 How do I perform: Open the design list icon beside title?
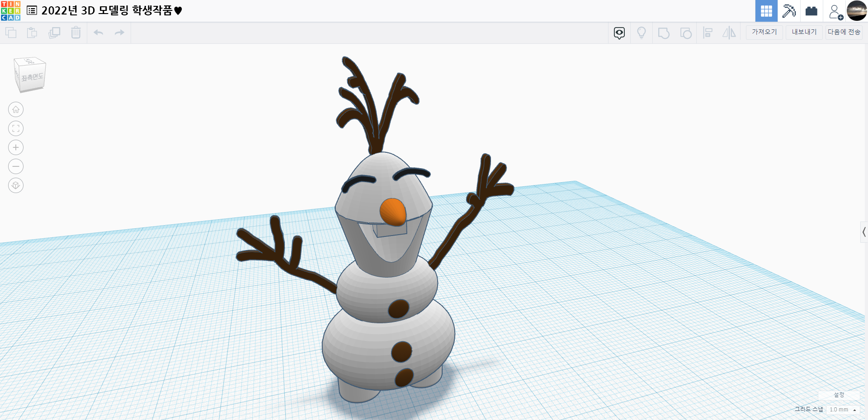coord(32,10)
